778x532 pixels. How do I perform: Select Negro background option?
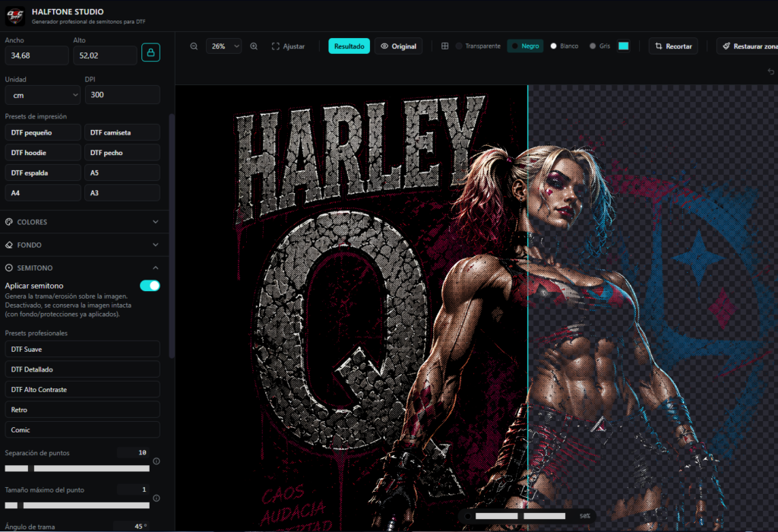pyautogui.click(x=526, y=46)
